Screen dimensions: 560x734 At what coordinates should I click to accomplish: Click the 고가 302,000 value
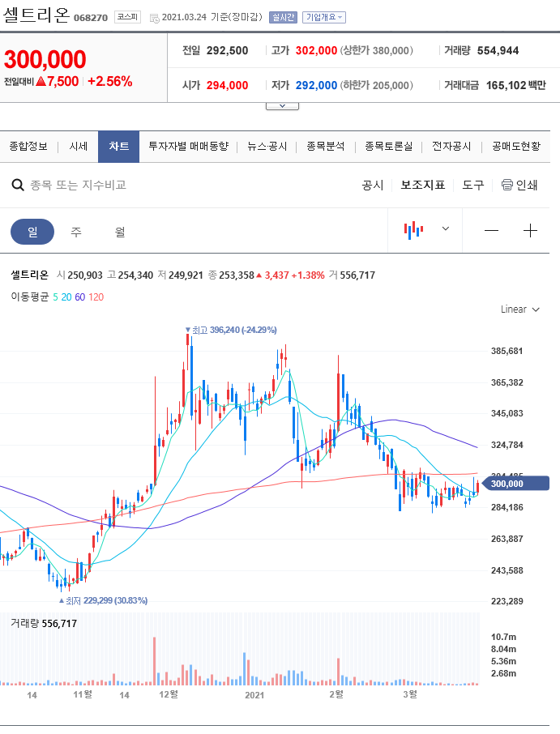[316, 50]
